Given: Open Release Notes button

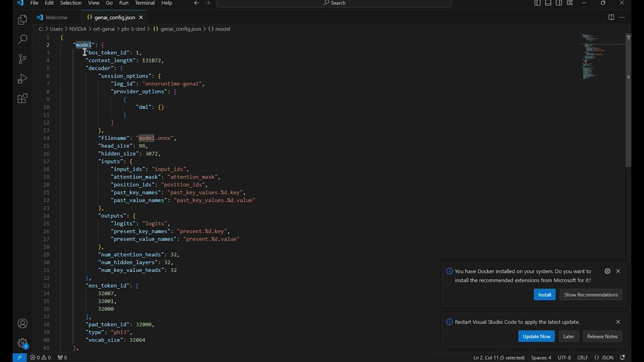Looking at the screenshot, I should point(602,336).
